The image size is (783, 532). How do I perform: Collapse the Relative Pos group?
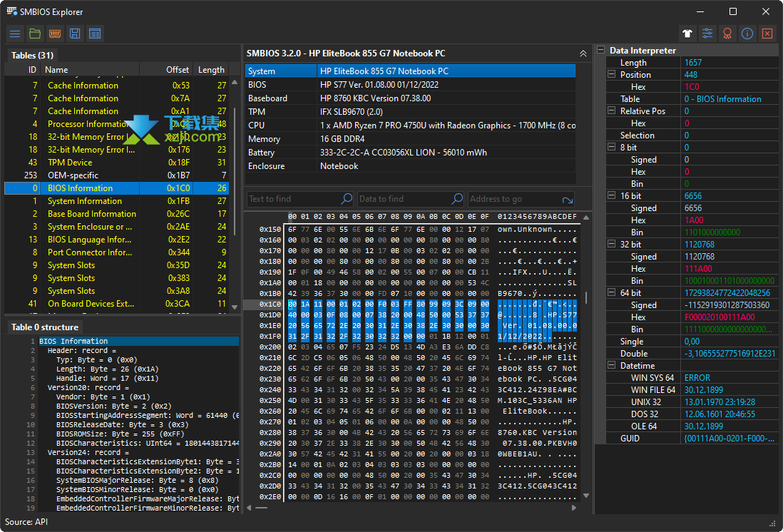point(611,111)
